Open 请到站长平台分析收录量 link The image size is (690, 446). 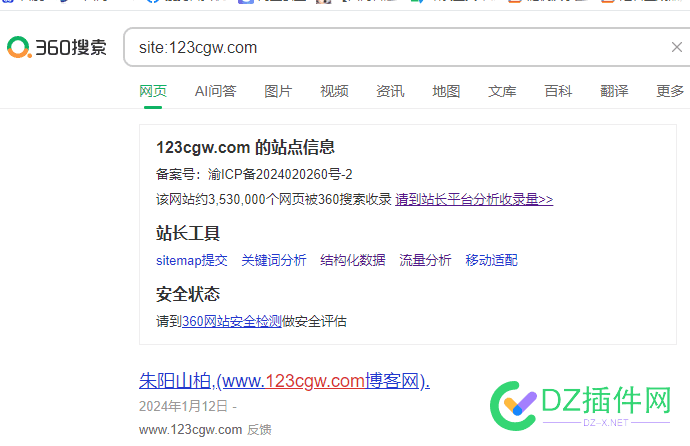click(x=474, y=199)
